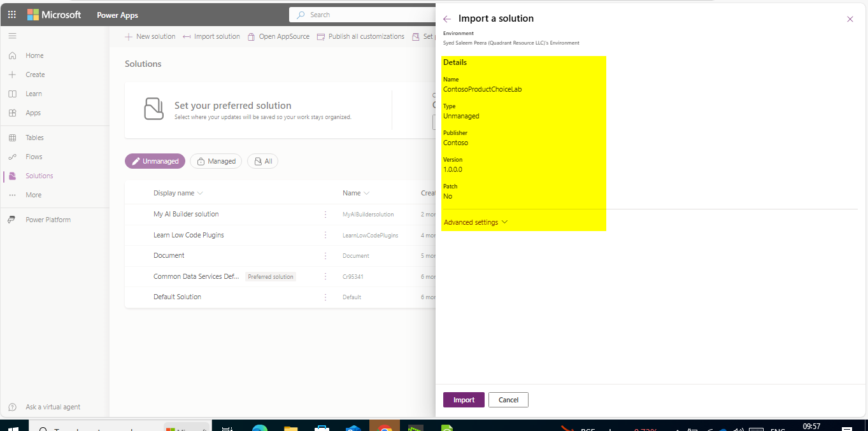Click more options for Default Solution
The height and width of the screenshot is (431, 868).
(325, 297)
